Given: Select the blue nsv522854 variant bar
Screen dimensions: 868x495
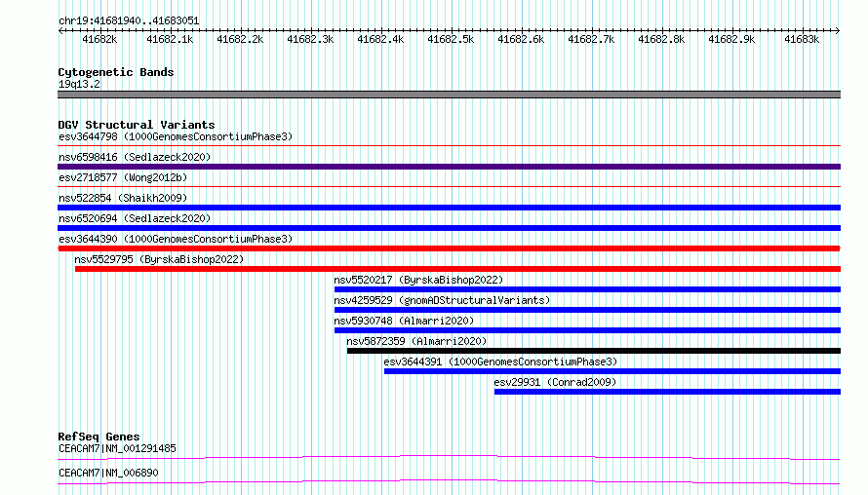Looking at the screenshot, I should [x=449, y=208].
